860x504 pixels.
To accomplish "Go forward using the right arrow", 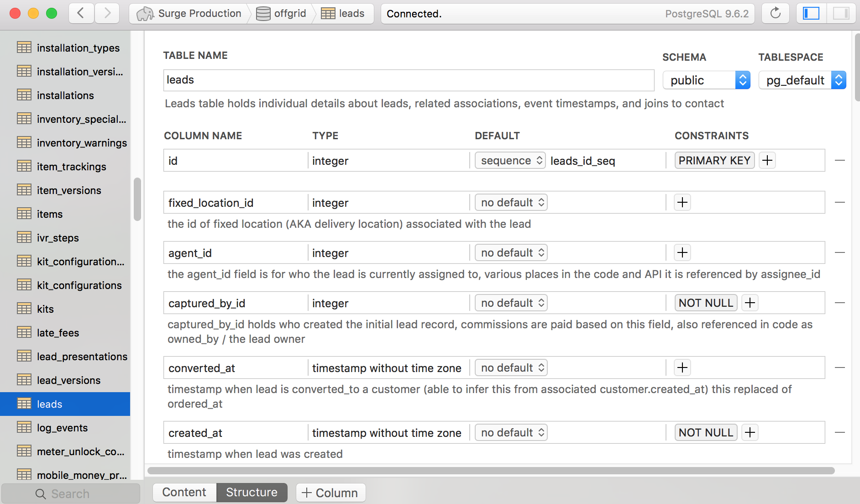I will (x=107, y=13).
